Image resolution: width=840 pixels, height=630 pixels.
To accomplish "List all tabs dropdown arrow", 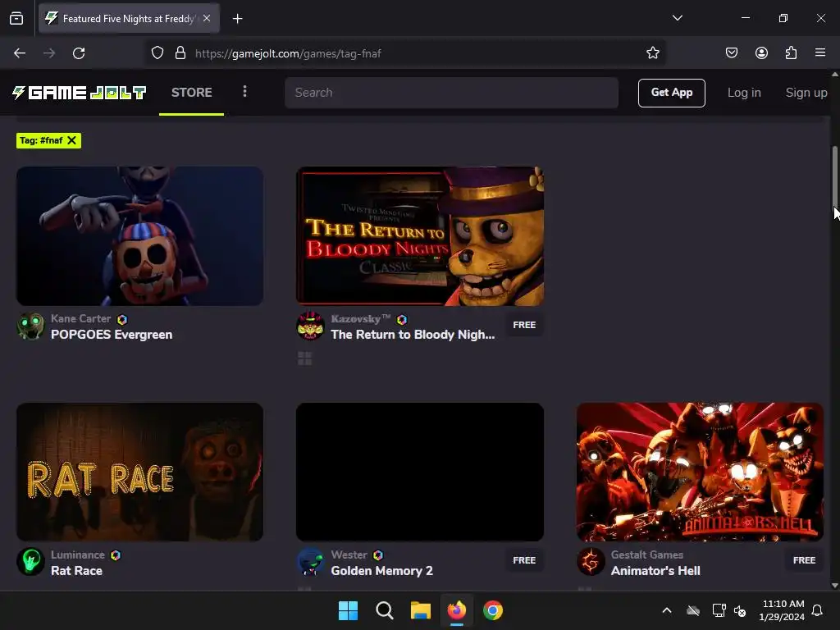I will coord(677,18).
